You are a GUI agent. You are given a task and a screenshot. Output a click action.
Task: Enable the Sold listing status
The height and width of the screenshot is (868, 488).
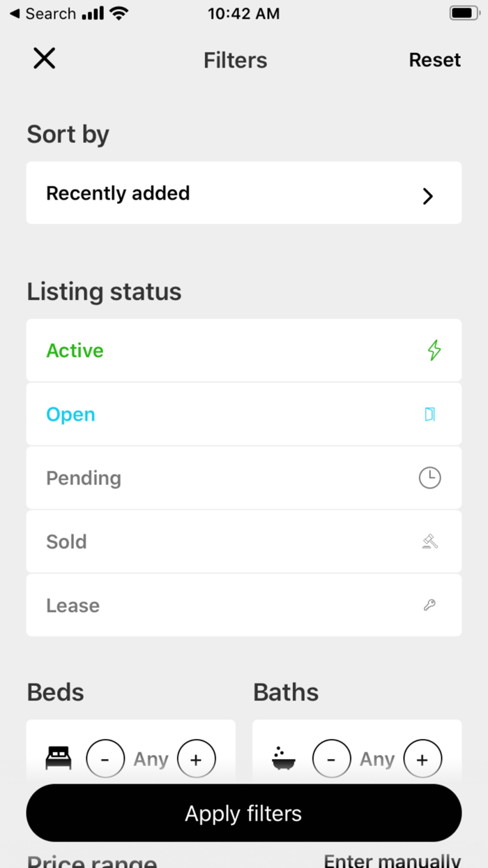click(67, 541)
